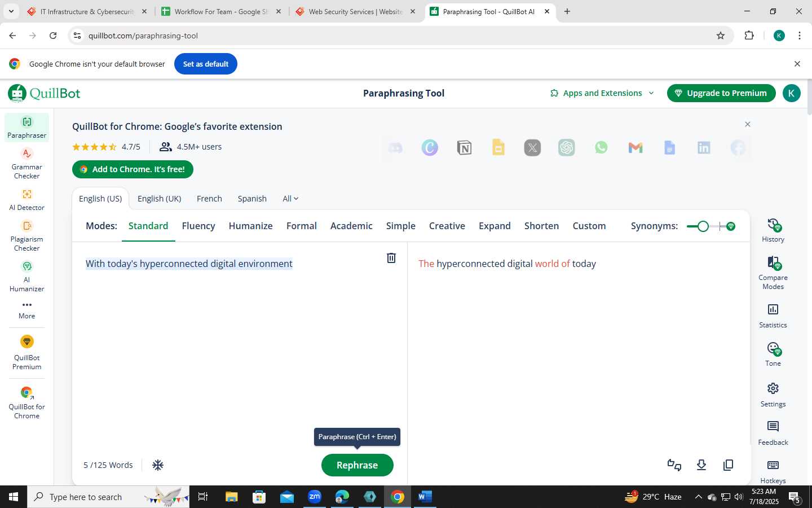Switch to Custom mode
812x508 pixels.
click(589, 226)
